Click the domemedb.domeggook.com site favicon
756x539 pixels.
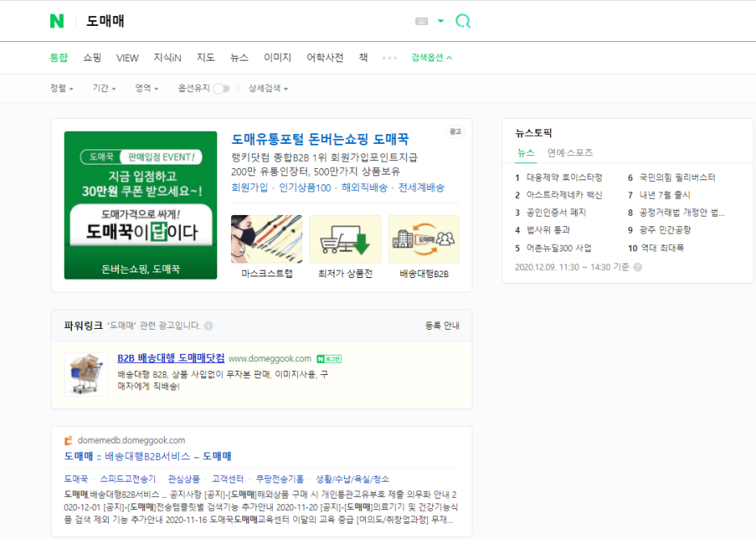tap(69, 440)
